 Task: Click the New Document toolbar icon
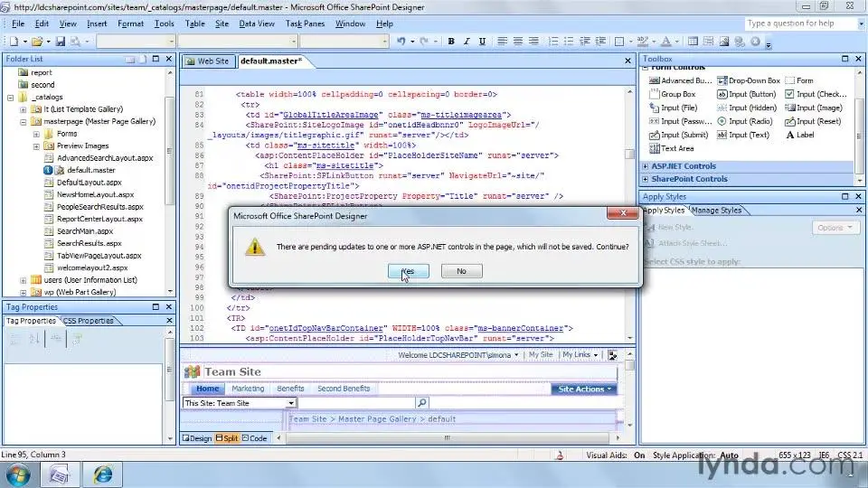14,42
